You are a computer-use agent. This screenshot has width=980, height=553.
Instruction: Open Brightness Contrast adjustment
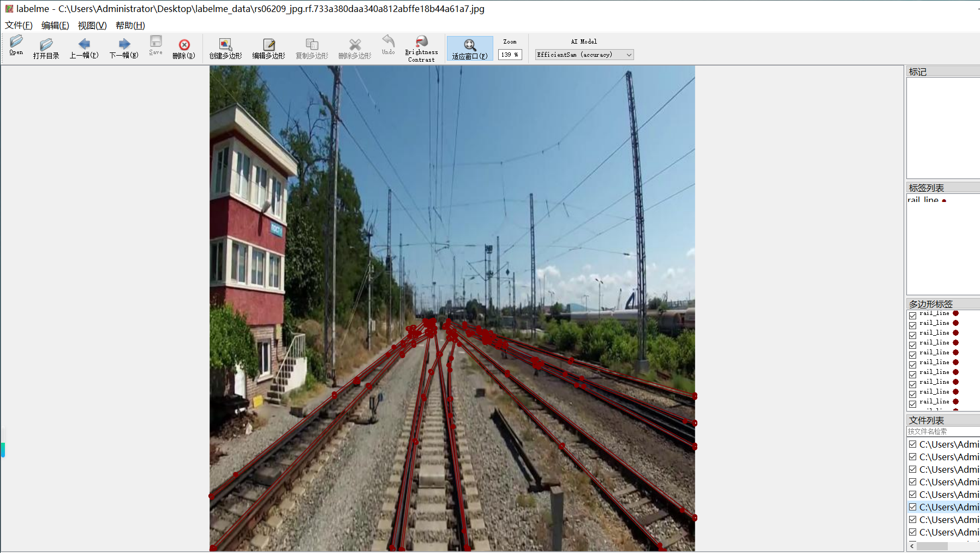coord(421,48)
